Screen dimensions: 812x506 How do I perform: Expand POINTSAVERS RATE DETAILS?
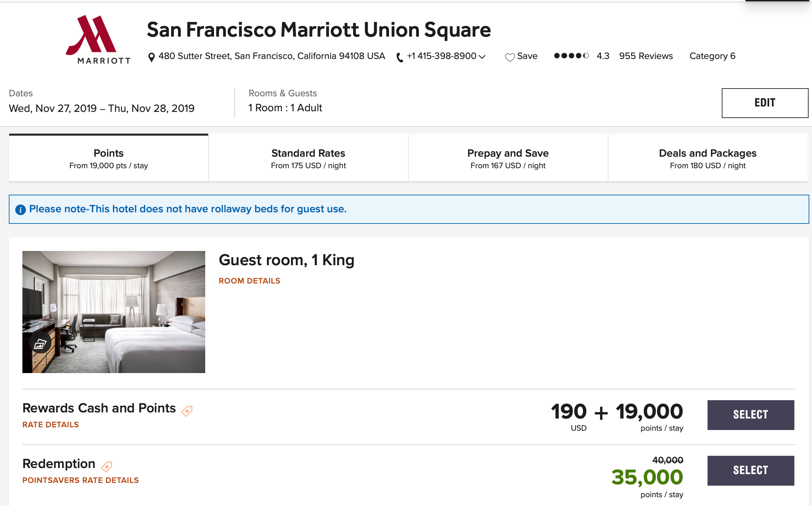80,480
